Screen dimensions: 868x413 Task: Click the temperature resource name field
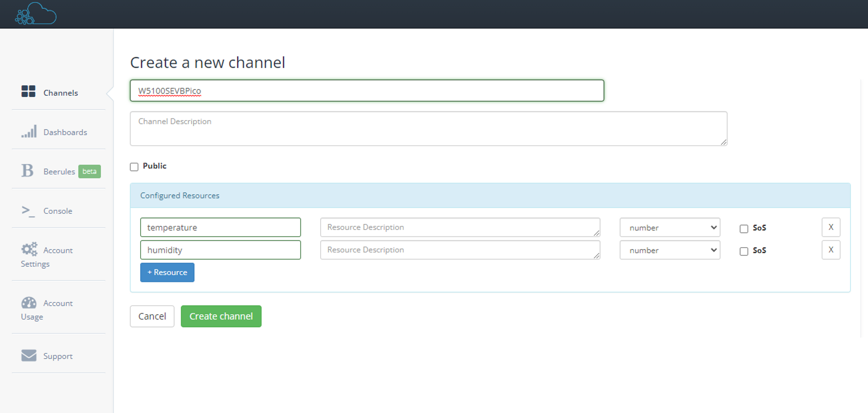(x=220, y=227)
